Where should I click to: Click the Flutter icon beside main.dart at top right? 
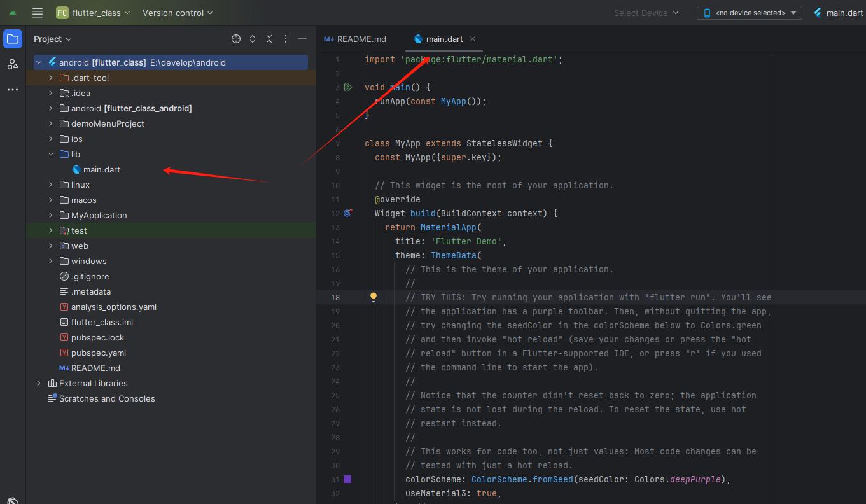(x=818, y=13)
